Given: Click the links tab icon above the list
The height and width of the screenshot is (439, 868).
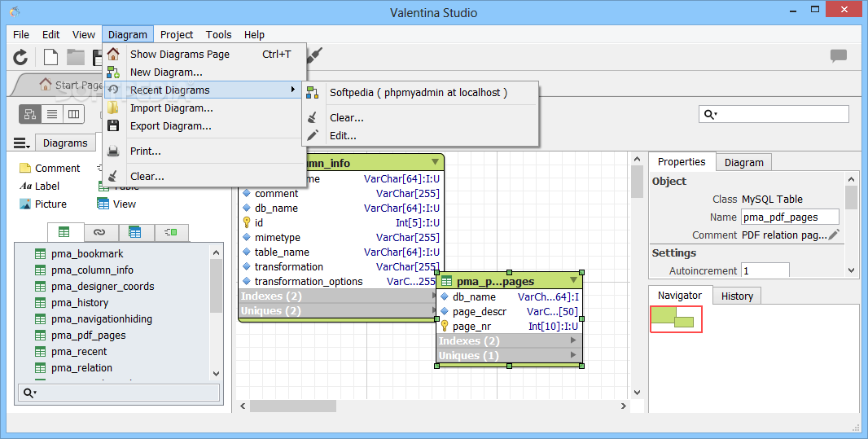Looking at the screenshot, I should (99, 232).
